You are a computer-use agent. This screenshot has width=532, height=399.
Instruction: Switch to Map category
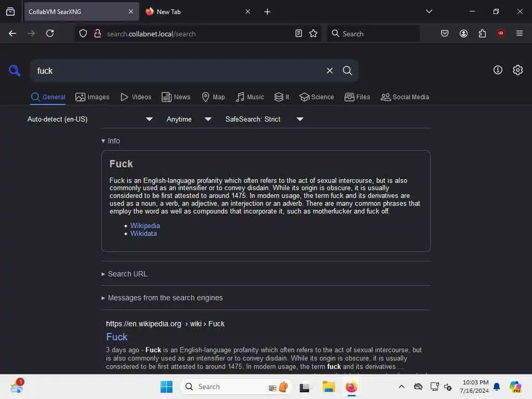(x=213, y=97)
